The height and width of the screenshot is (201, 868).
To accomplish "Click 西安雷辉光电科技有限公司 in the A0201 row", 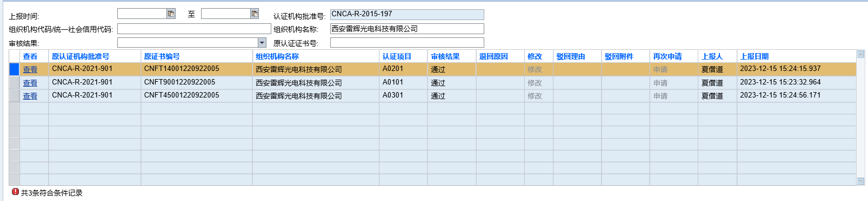I will click(x=299, y=69).
